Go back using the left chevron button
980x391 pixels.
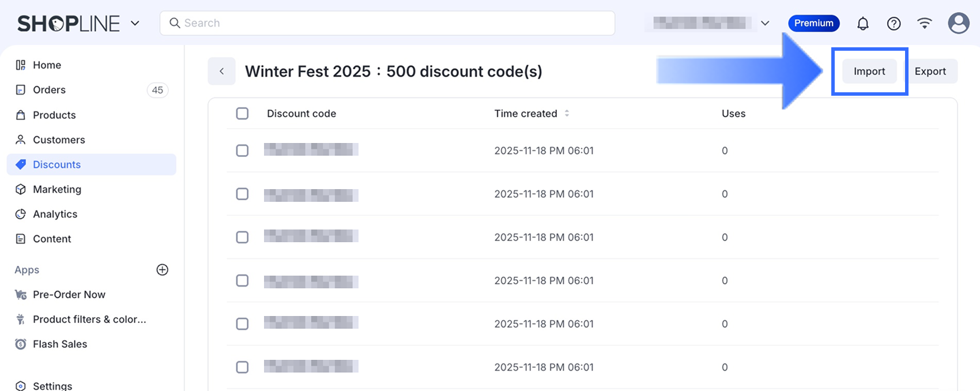221,72
